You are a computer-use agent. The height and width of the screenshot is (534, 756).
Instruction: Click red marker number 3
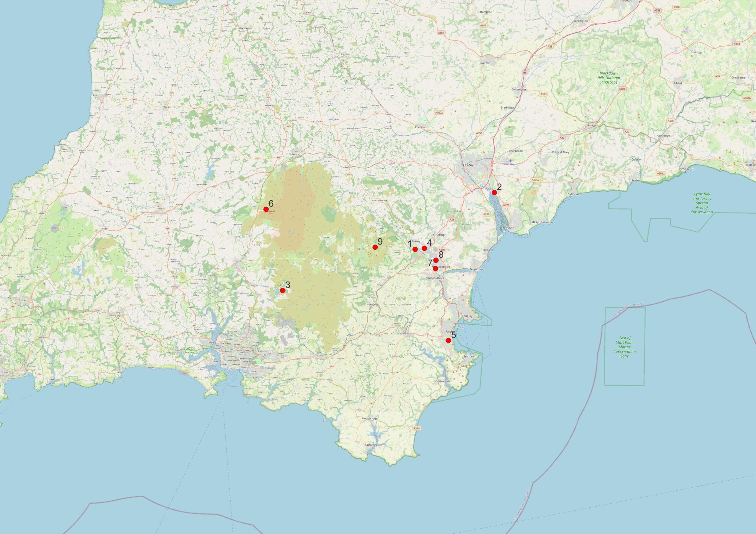pos(283,290)
